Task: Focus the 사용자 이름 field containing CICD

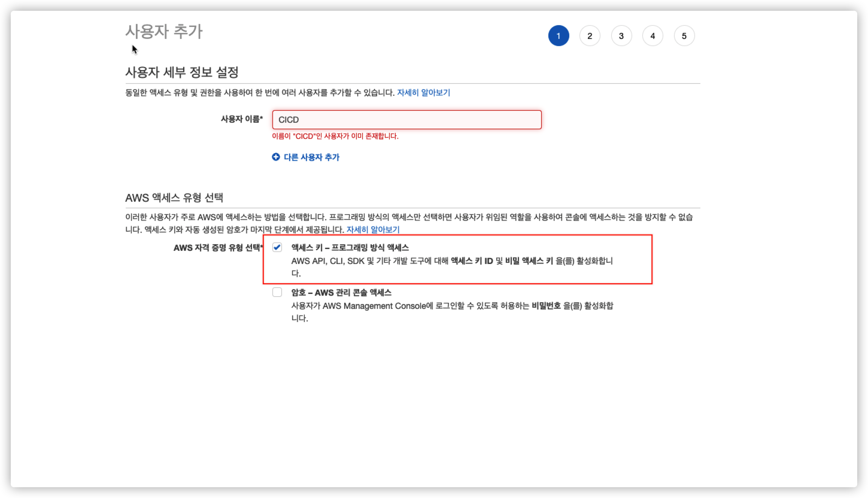Action: [x=407, y=120]
